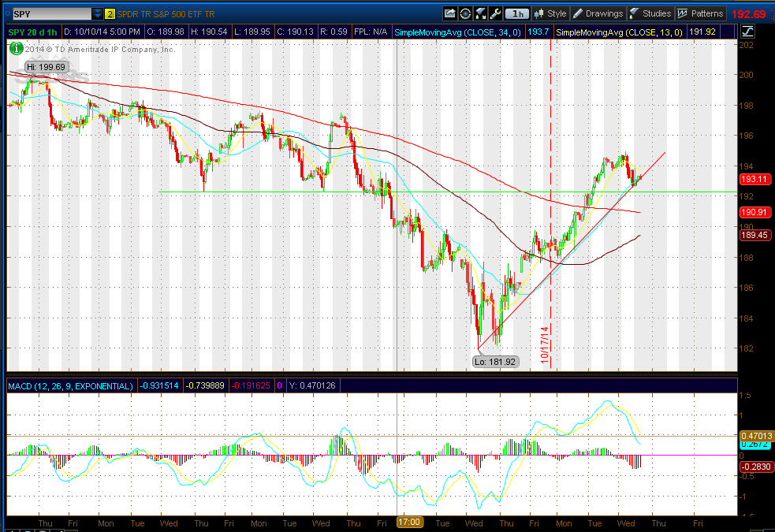The image size is (775, 532).
Task: Expand the SPY symbol dropdown arrow
Action: pos(98,14)
